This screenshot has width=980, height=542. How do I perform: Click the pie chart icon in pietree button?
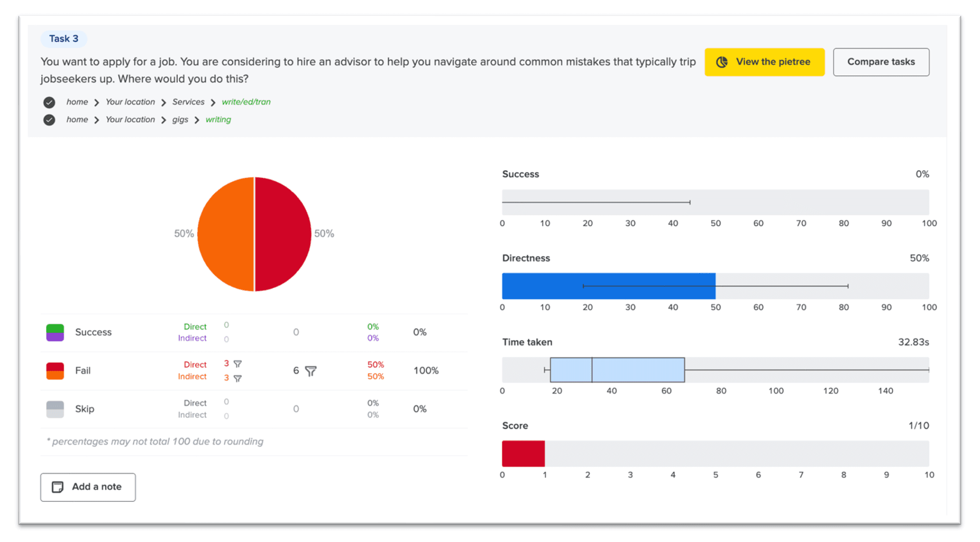tap(722, 62)
